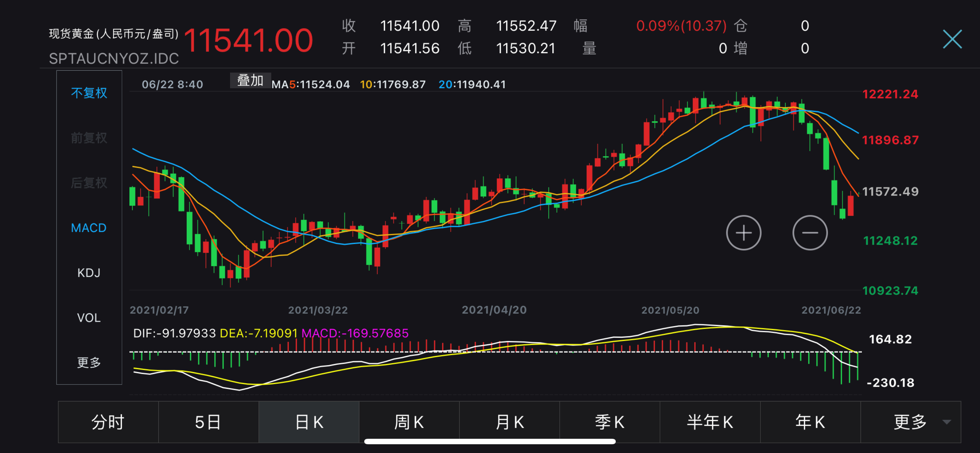
Task: Select the 月K period tab
Action: 509,422
